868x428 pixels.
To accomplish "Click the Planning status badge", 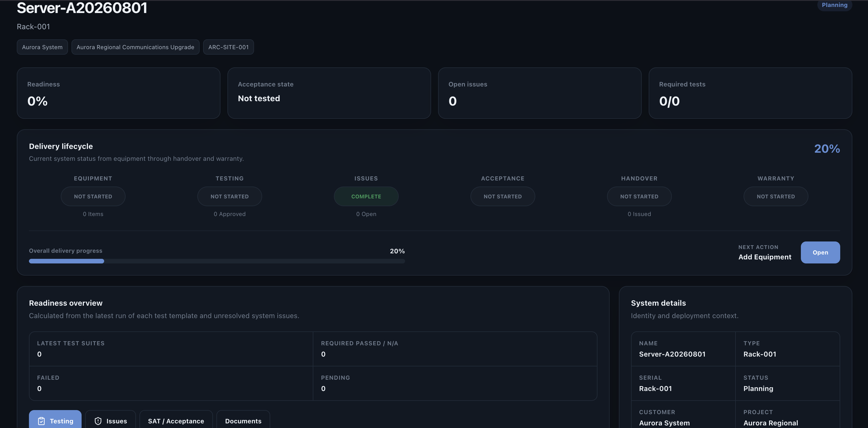I will (x=834, y=5).
